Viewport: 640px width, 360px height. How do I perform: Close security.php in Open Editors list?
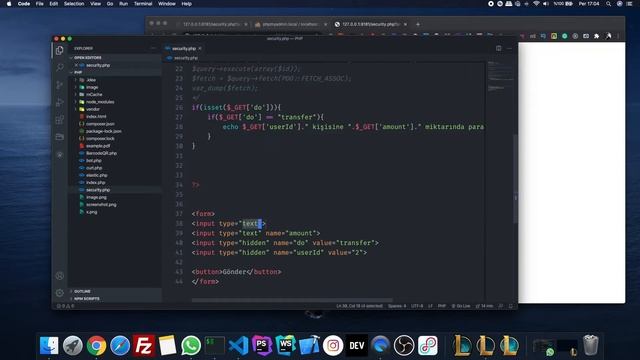click(76, 65)
